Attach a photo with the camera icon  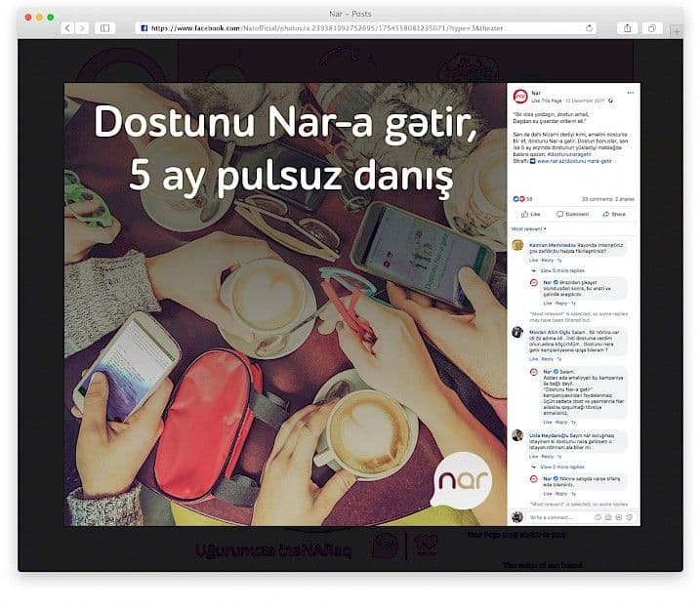tap(608, 517)
